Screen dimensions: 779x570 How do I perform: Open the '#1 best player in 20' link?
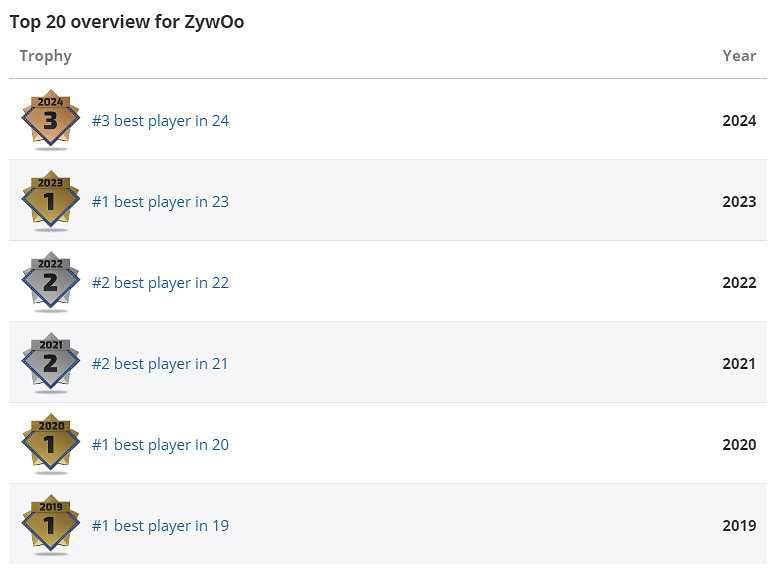pyautogui.click(x=160, y=445)
